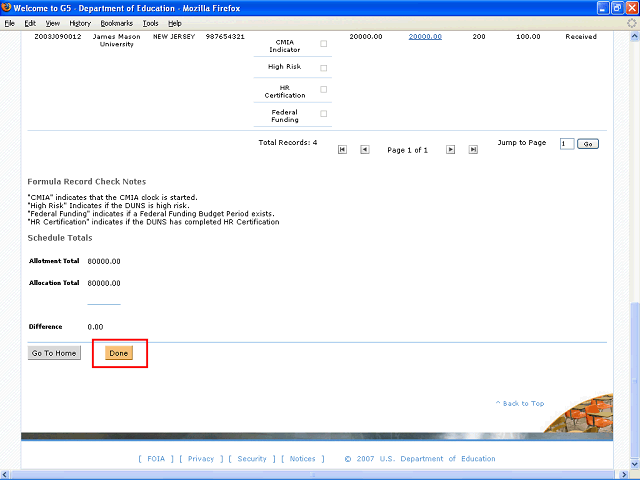Click the Formula Record Check Notes heading
This screenshot has width=640, height=480.
point(87,182)
